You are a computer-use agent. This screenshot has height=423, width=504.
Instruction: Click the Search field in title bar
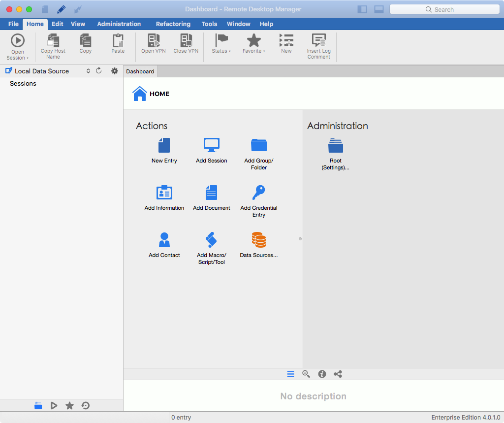444,9
